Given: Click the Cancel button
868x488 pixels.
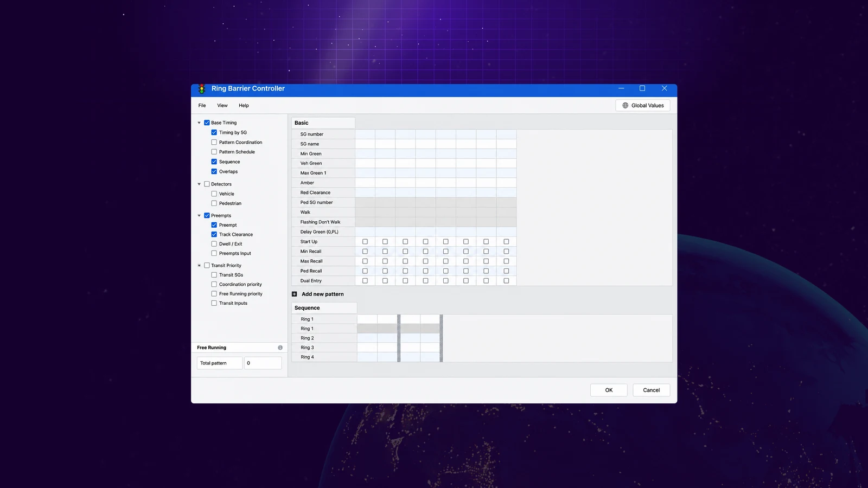Looking at the screenshot, I should point(651,390).
